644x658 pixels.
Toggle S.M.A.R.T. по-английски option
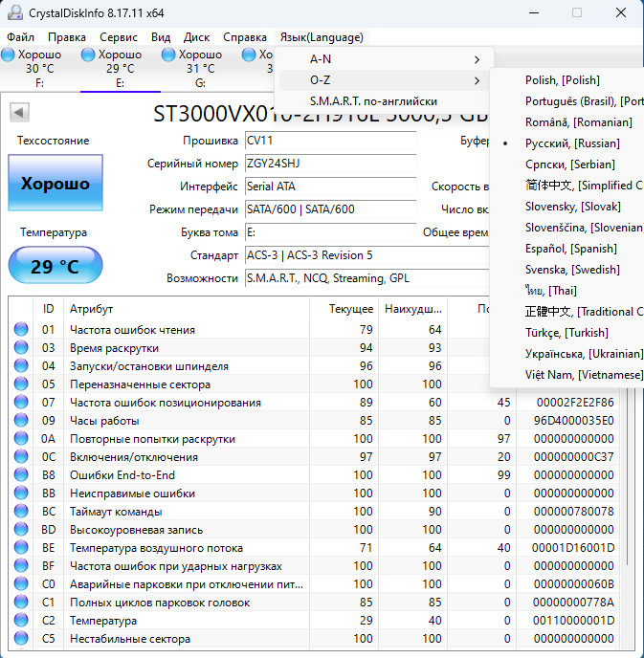(384, 101)
